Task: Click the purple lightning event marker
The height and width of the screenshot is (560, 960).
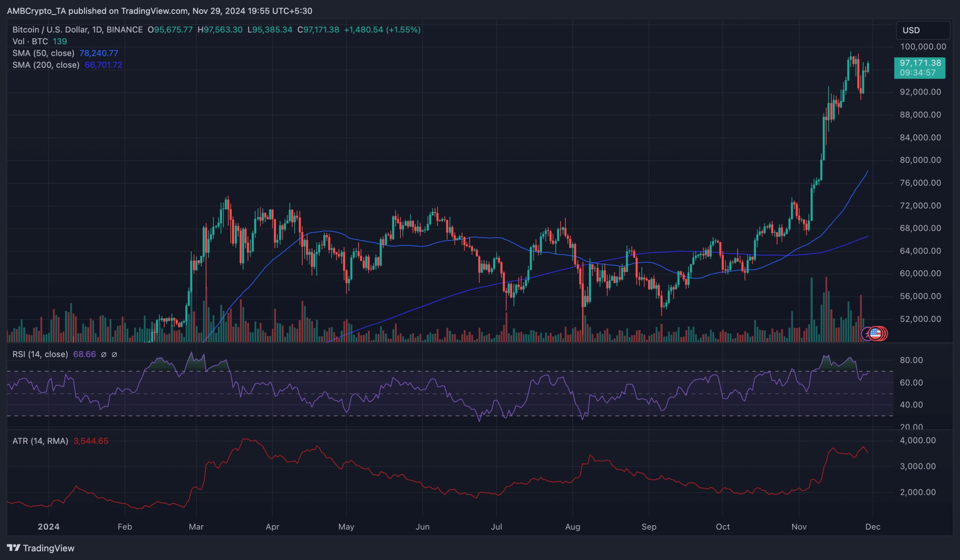Action: coord(867,334)
